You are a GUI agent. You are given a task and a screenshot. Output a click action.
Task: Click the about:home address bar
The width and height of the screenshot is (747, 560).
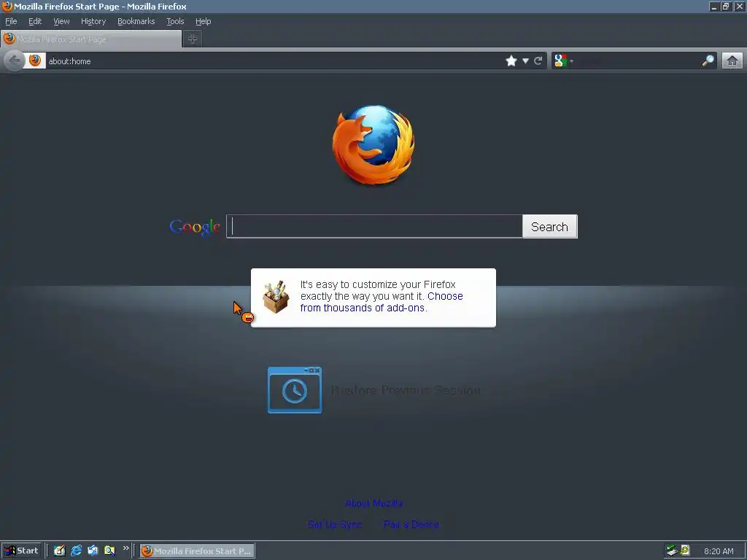click(x=274, y=61)
